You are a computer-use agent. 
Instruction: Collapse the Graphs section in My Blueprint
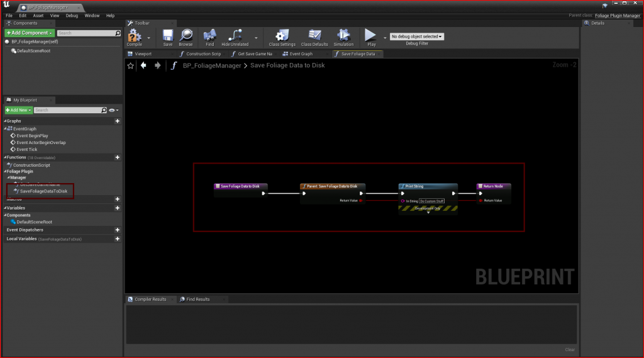click(5, 121)
